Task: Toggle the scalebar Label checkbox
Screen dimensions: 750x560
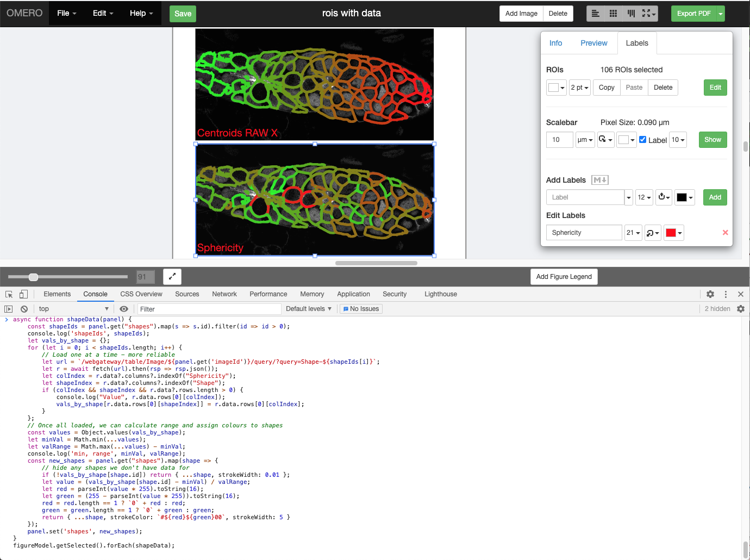Action: pos(643,140)
